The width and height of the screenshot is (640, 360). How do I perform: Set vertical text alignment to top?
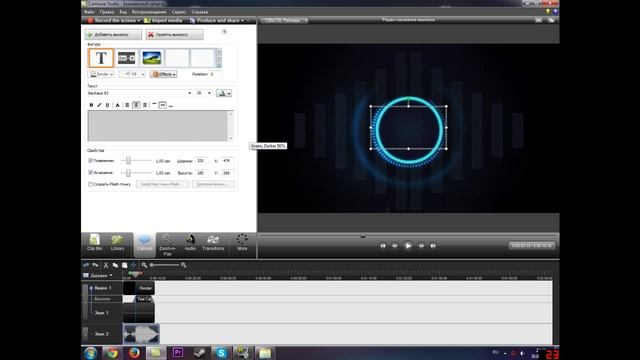point(154,105)
